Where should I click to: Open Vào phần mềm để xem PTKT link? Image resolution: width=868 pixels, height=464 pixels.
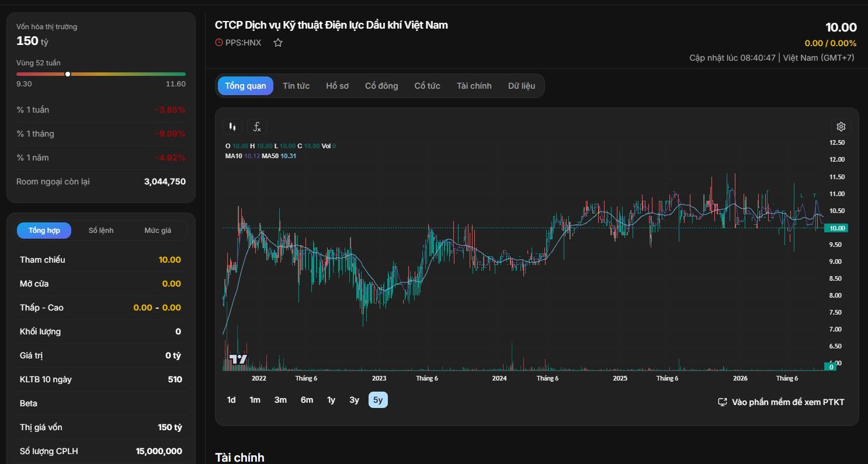pyautogui.click(x=781, y=402)
